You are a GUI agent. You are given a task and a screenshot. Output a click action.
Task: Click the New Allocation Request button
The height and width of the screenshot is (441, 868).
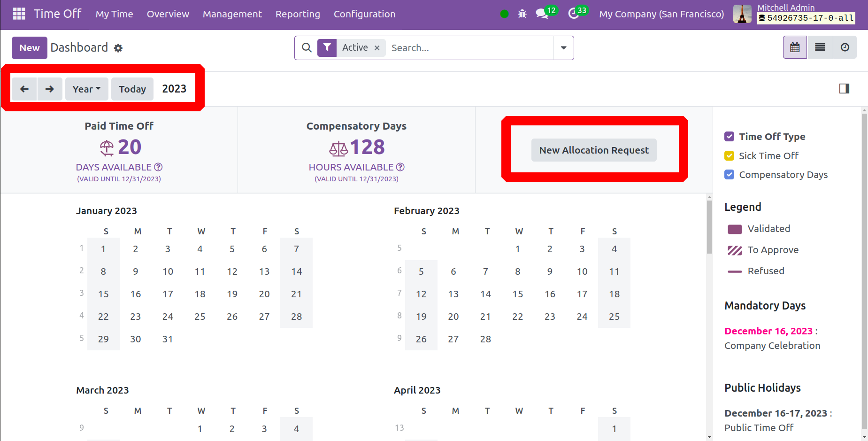594,150
